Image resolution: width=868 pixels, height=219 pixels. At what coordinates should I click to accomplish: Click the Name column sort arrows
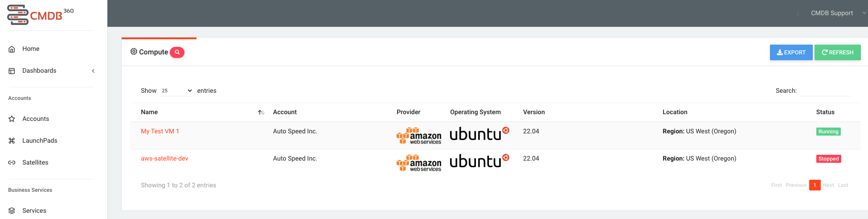(261, 112)
